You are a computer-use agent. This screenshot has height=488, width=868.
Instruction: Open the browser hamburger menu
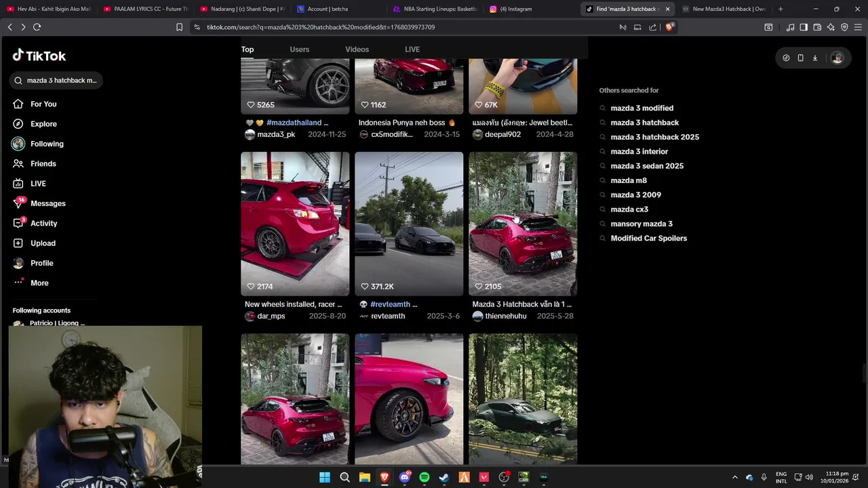(858, 27)
